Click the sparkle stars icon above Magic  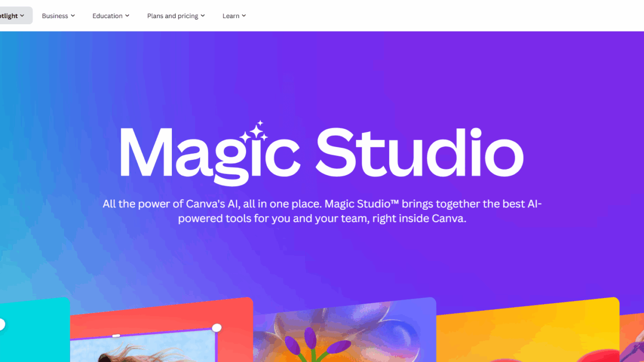(254, 131)
